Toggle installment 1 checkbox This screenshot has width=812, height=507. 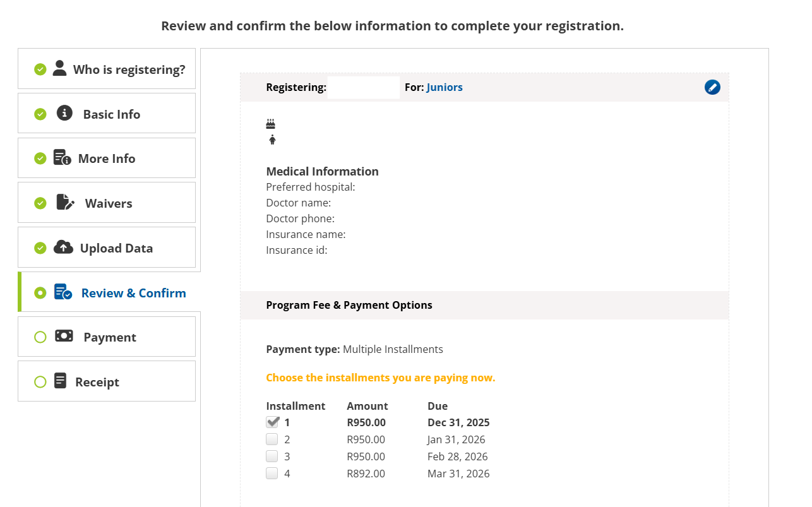click(273, 422)
